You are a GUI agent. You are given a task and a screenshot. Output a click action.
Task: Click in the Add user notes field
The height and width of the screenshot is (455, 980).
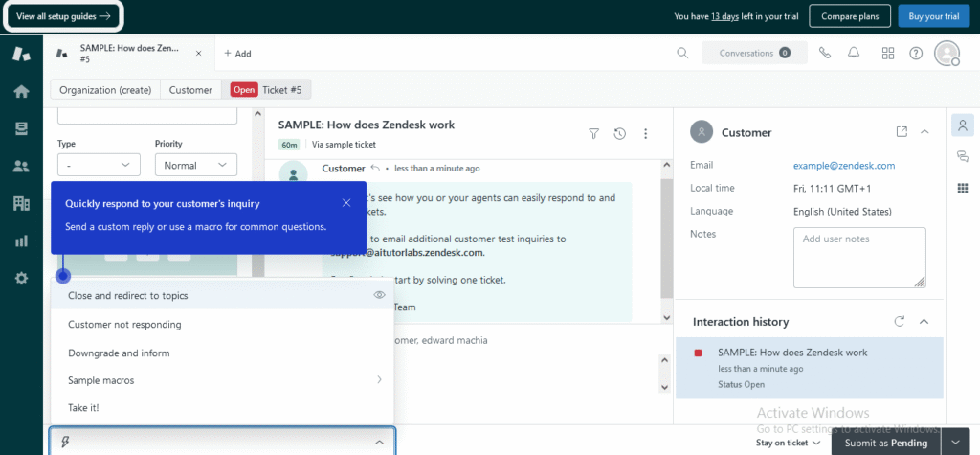859,258
